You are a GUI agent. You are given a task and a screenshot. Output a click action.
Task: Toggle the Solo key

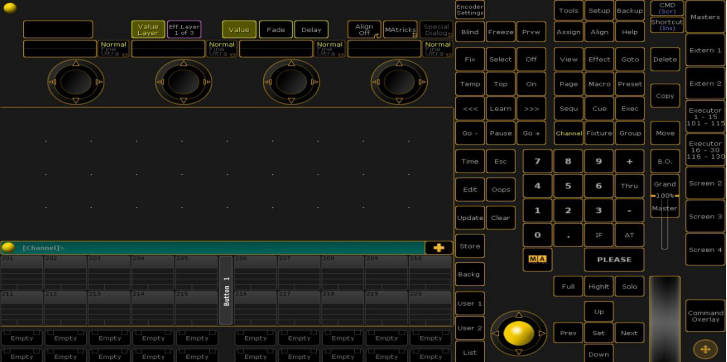point(630,286)
